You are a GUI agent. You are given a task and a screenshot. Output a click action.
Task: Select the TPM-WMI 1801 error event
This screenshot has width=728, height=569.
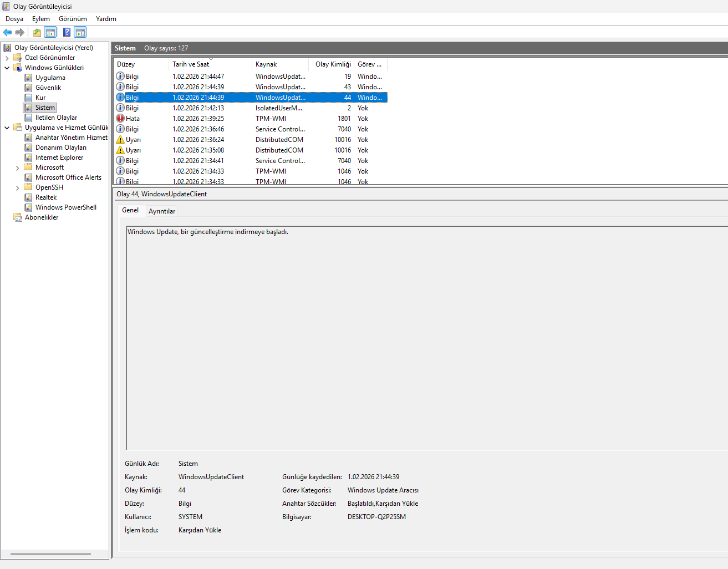click(251, 118)
